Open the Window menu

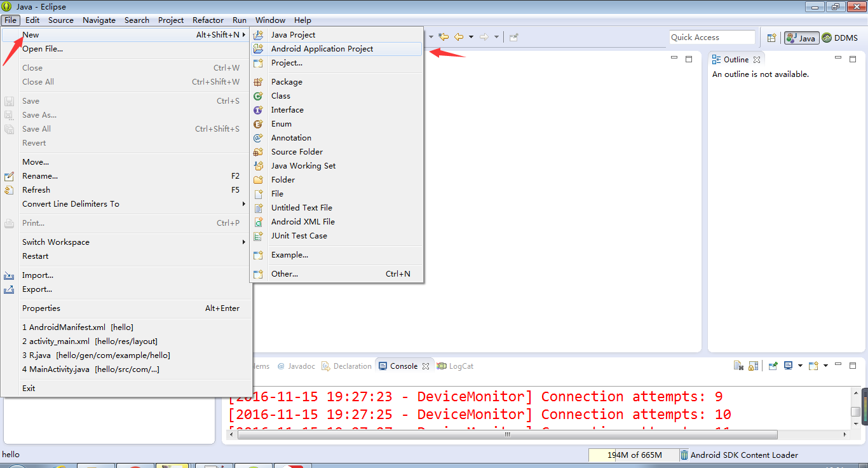pyautogui.click(x=270, y=20)
